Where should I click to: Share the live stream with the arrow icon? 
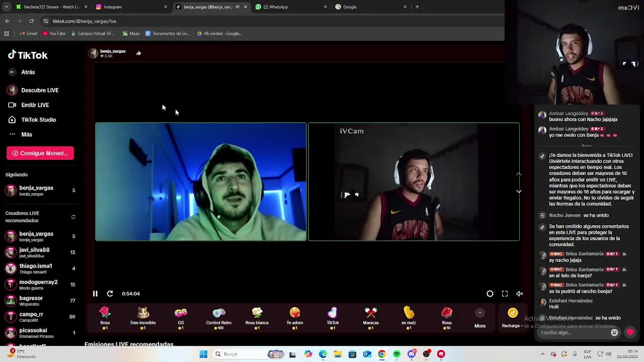click(x=138, y=53)
